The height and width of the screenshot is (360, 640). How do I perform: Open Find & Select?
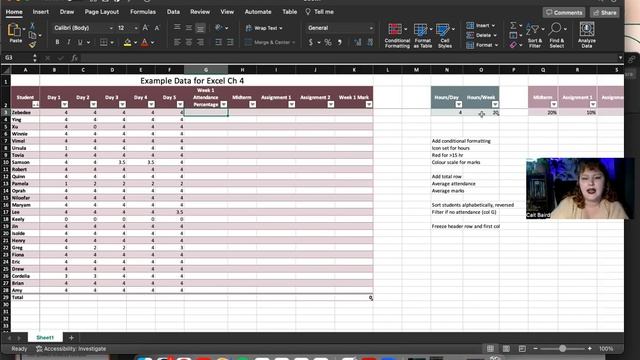pyautogui.click(x=557, y=36)
